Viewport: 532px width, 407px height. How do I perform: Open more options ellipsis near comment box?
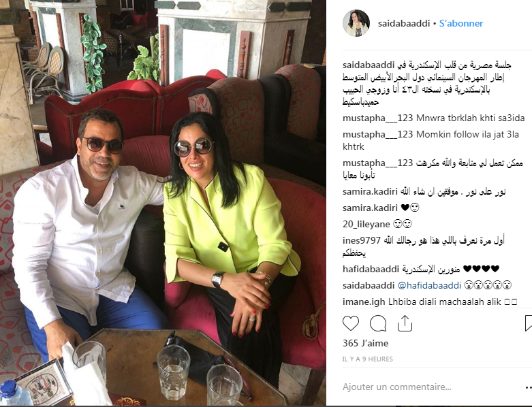click(x=529, y=387)
